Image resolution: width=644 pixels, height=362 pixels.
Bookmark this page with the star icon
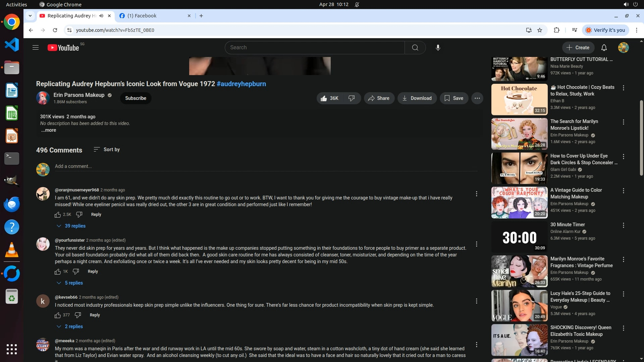pyautogui.click(x=540, y=30)
